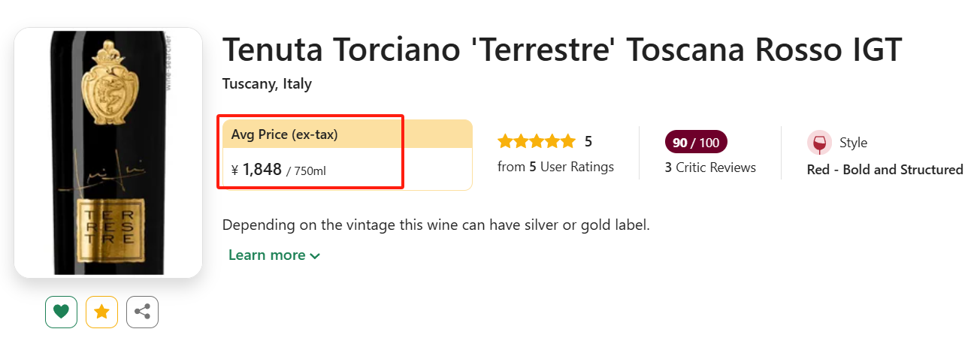980x338 pixels.
Task: Click the first star in the user rating
Action: click(x=505, y=141)
